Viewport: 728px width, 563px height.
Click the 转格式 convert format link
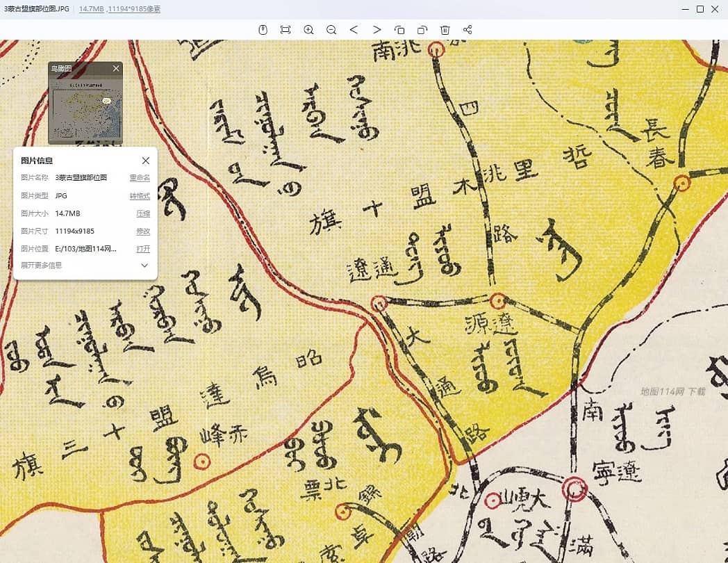pyautogui.click(x=140, y=195)
